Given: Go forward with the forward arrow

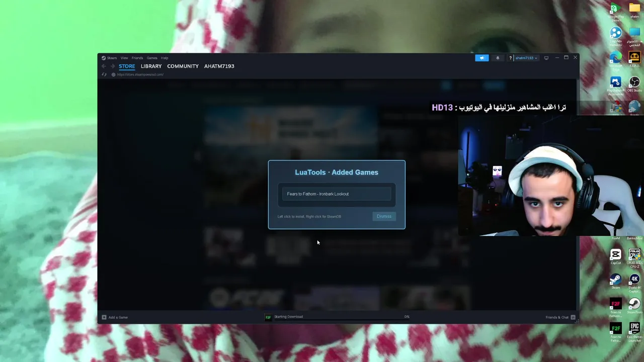Looking at the screenshot, I should pyautogui.click(x=112, y=66).
